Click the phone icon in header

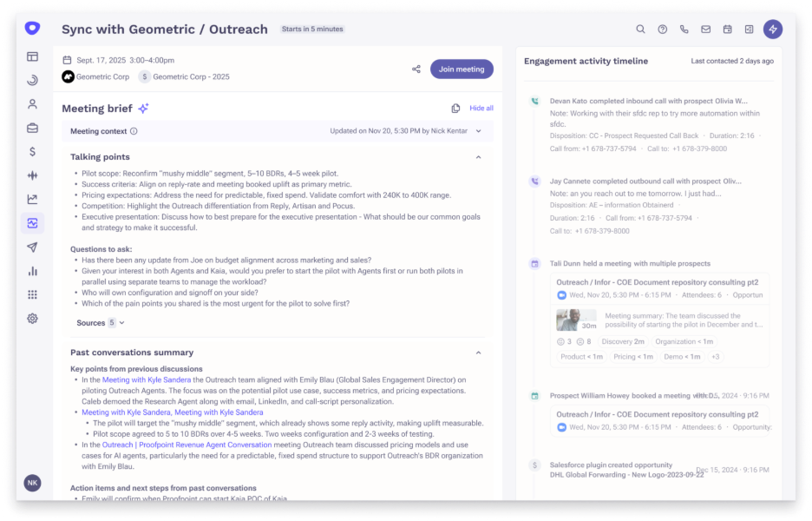click(684, 29)
